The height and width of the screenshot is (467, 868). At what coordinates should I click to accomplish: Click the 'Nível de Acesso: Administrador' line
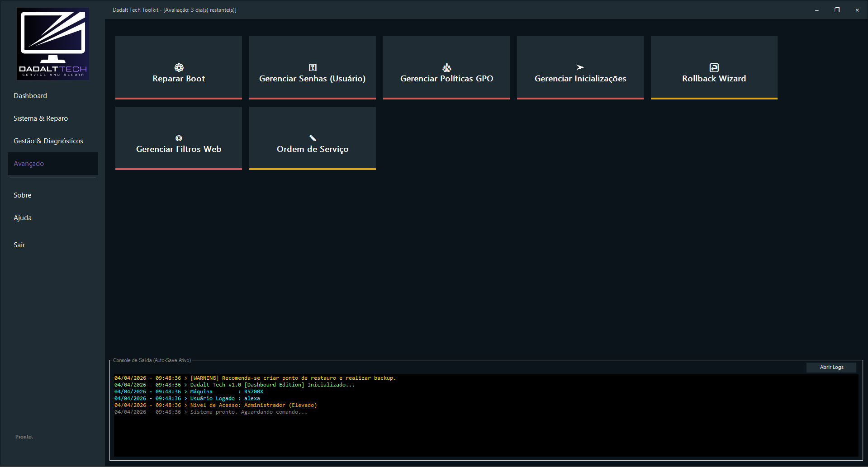click(x=216, y=405)
